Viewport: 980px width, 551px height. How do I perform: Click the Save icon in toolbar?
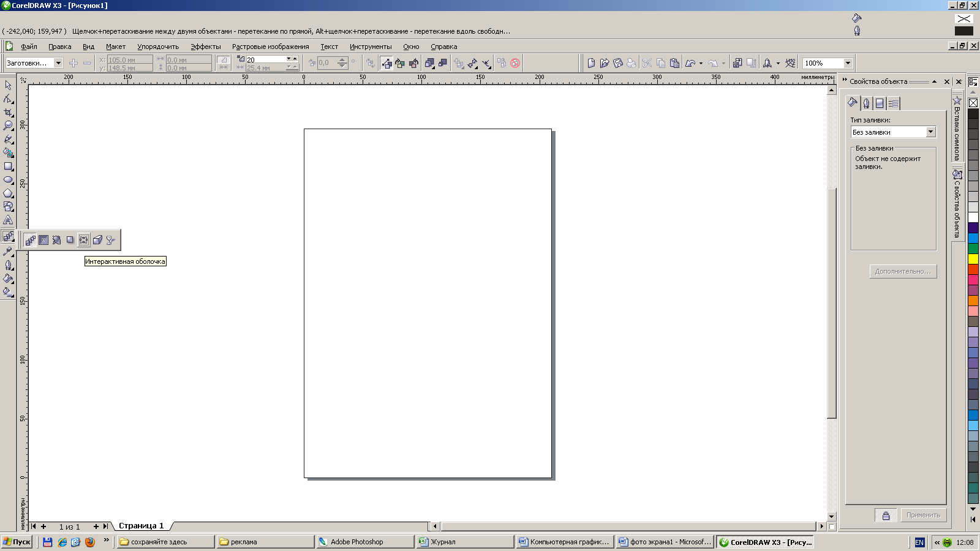[x=618, y=63]
